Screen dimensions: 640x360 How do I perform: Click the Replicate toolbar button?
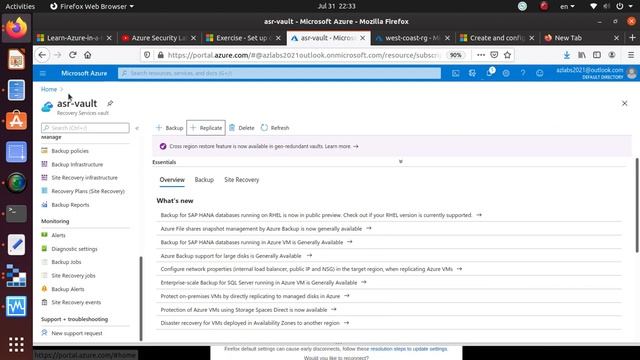(x=206, y=128)
